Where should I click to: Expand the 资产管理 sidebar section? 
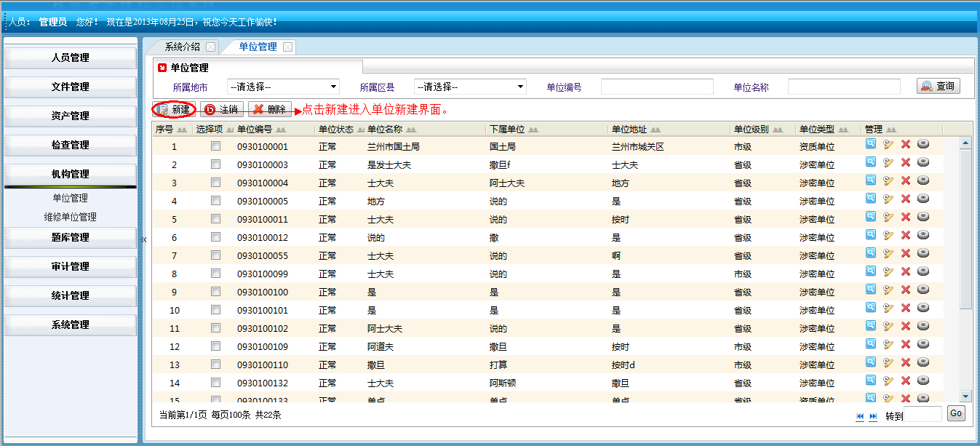point(71,116)
